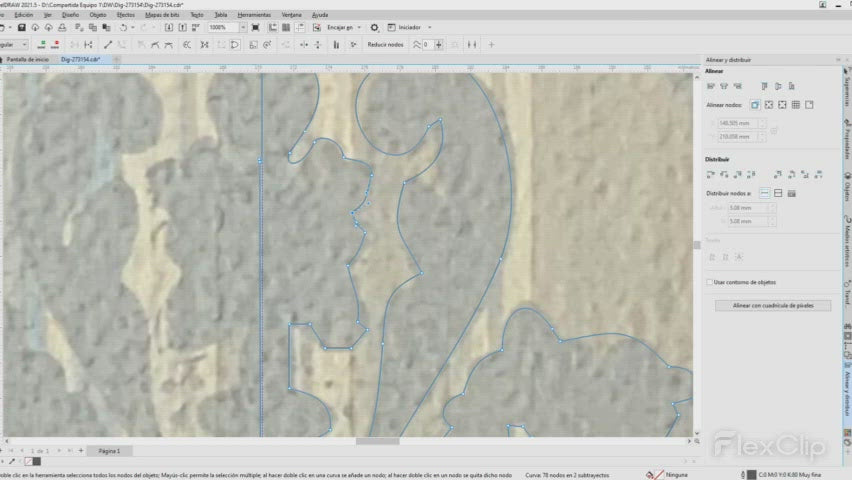Click the align left icon in Alinear
852x480 pixels.
pos(711,87)
